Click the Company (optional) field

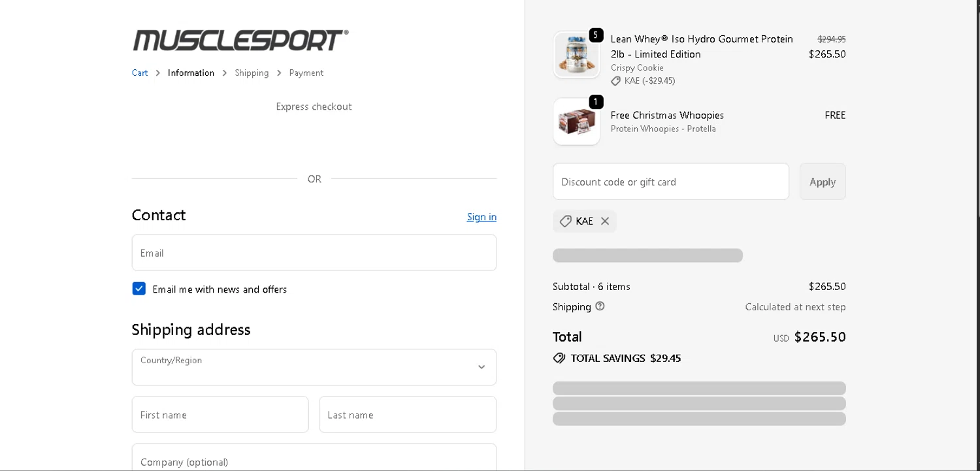click(314, 457)
